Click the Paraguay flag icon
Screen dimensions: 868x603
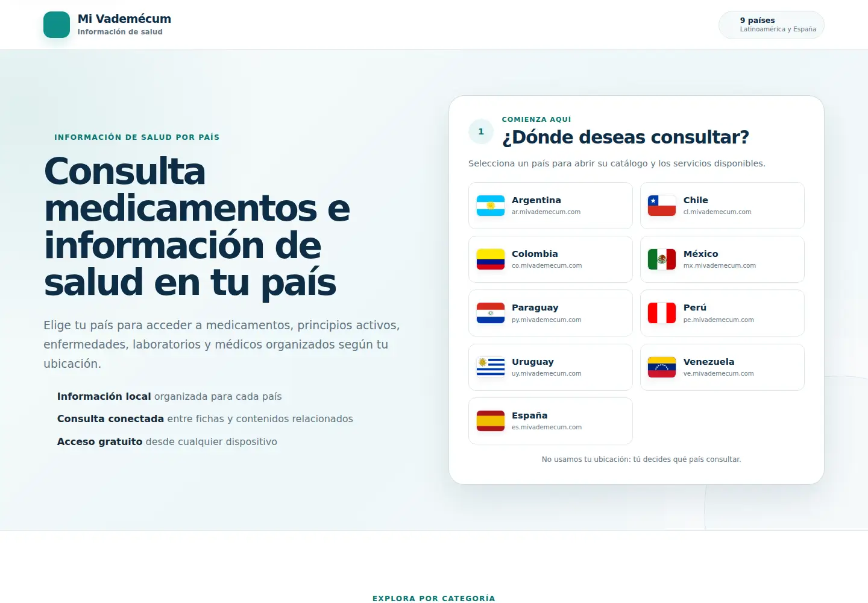pyautogui.click(x=491, y=313)
